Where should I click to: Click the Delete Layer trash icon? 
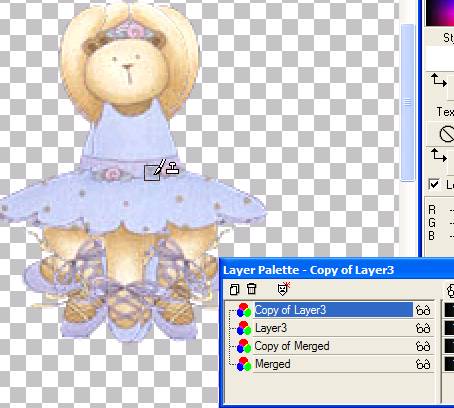tap(252, 289)
